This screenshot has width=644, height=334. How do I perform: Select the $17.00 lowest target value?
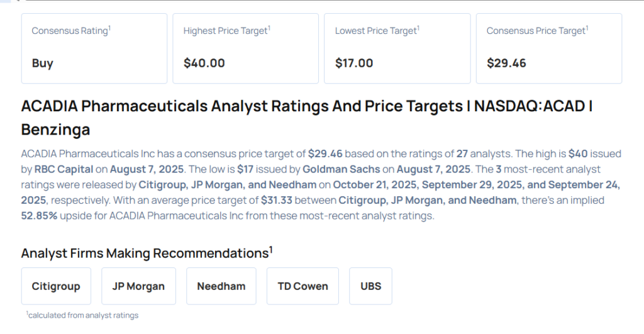tap(354, 63)
